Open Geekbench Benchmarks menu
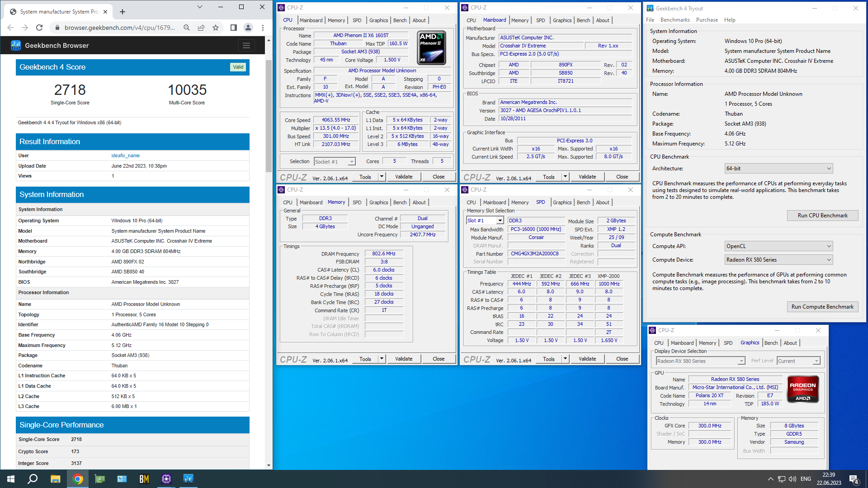This screenshot has width=868, height=488. 675,20
